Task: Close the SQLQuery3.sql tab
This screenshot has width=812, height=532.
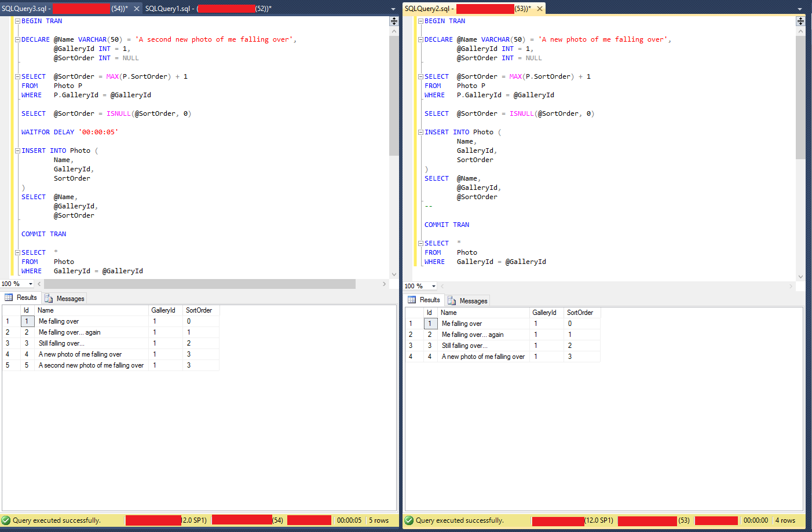Action: pyautogui.click(x=137, y=9)
